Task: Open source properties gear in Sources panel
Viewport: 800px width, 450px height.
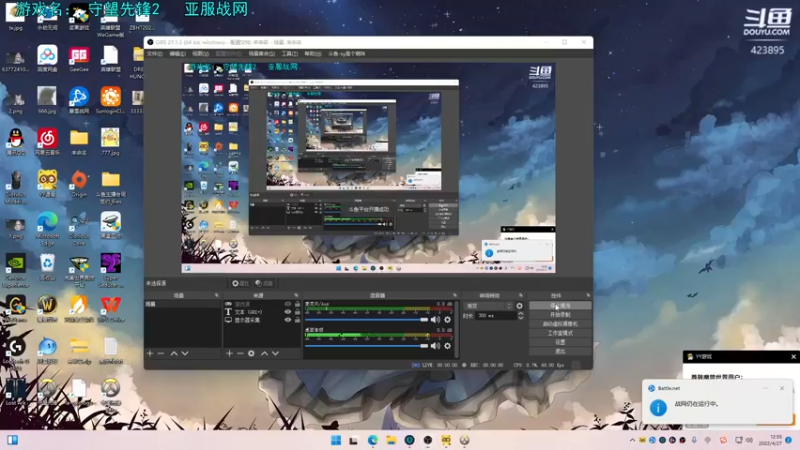Action: 252,353
